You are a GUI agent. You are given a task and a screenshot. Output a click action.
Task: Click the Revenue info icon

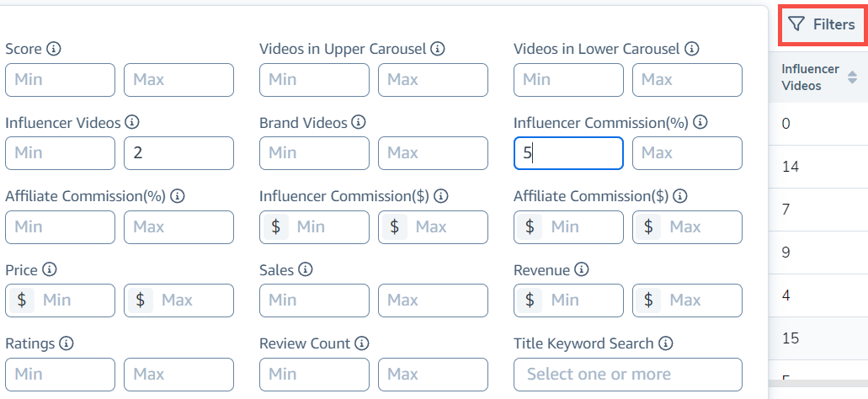tap(581, 270)
